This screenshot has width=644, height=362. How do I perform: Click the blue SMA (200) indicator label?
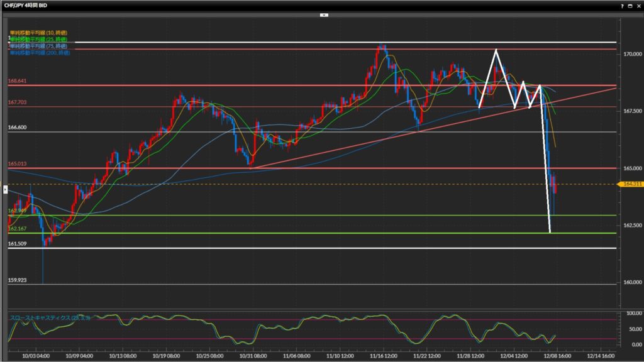pos(38,52)
